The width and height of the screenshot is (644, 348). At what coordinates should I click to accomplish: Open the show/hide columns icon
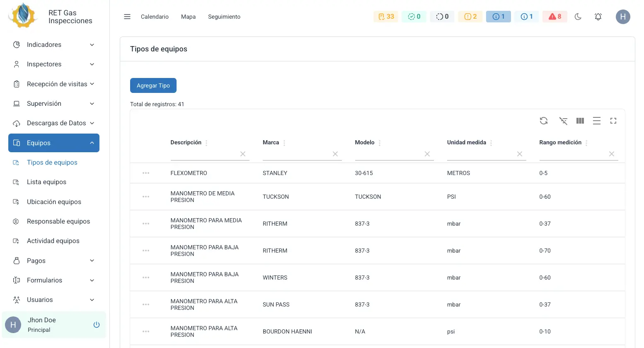(x=580, y=121)
